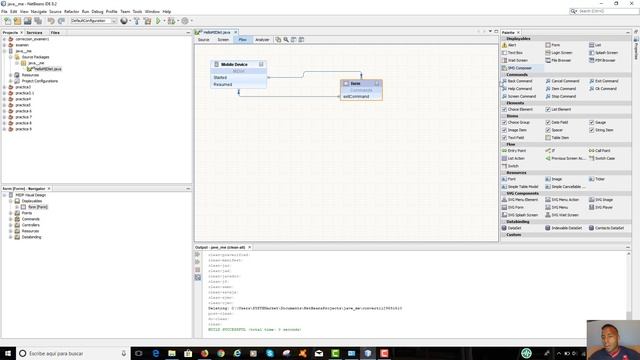Select Switch Case in Palette
The width and height of the screenshot is (640, 360).
tap(602, 158)
